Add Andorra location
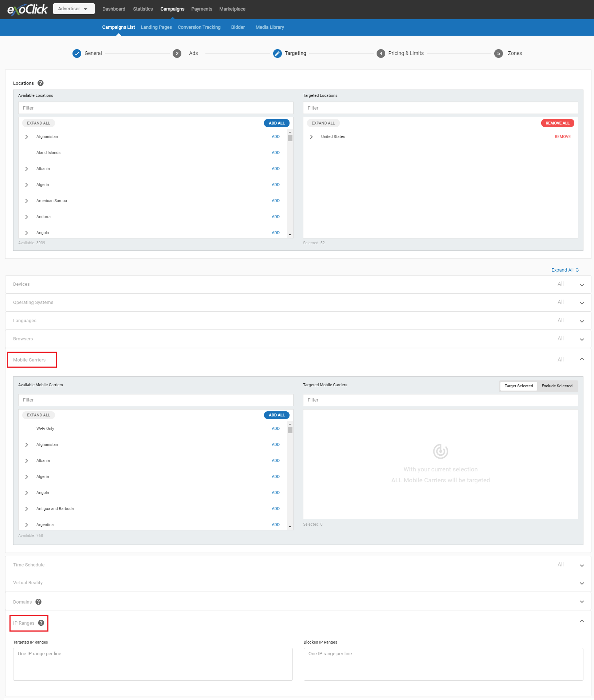This screenshot has width=594, height=700. [276, 217]
